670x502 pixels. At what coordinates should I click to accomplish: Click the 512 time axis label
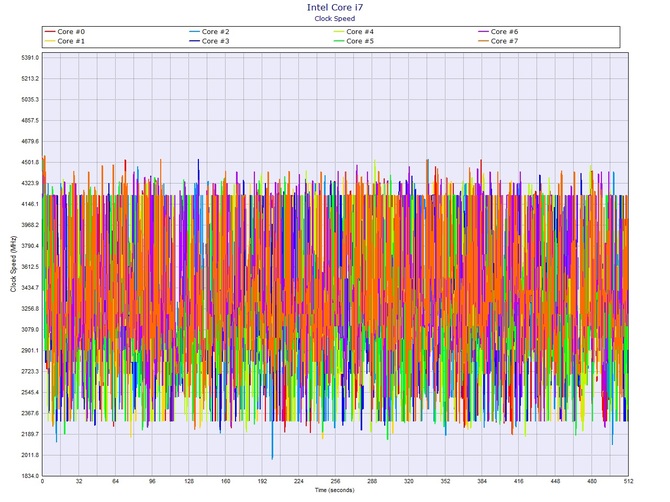point(628,481)
